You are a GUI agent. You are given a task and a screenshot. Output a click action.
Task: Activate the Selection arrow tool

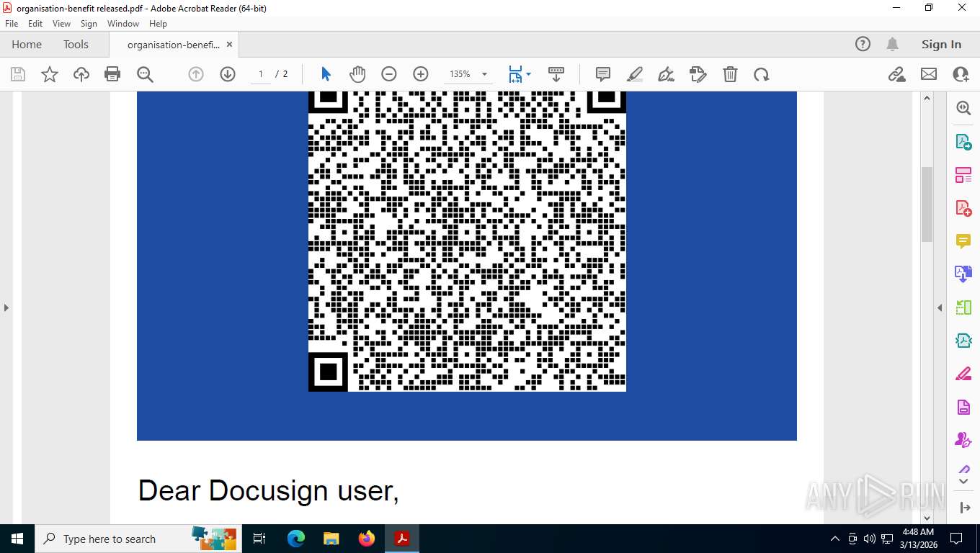[326, 74]
